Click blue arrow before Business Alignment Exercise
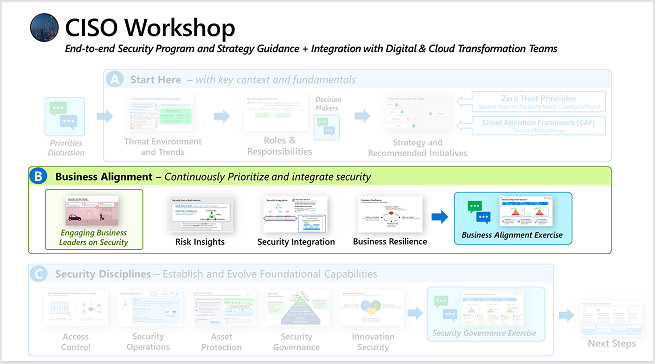Image resolution: width=655 pixels, height=364 pixels. [439, 217]
